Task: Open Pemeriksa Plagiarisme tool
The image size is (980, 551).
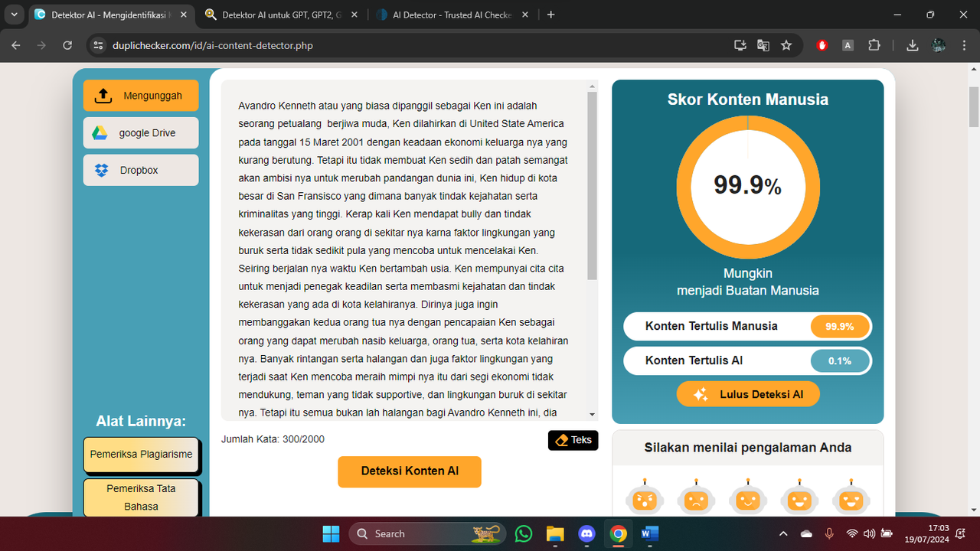Action: [141, 455]
